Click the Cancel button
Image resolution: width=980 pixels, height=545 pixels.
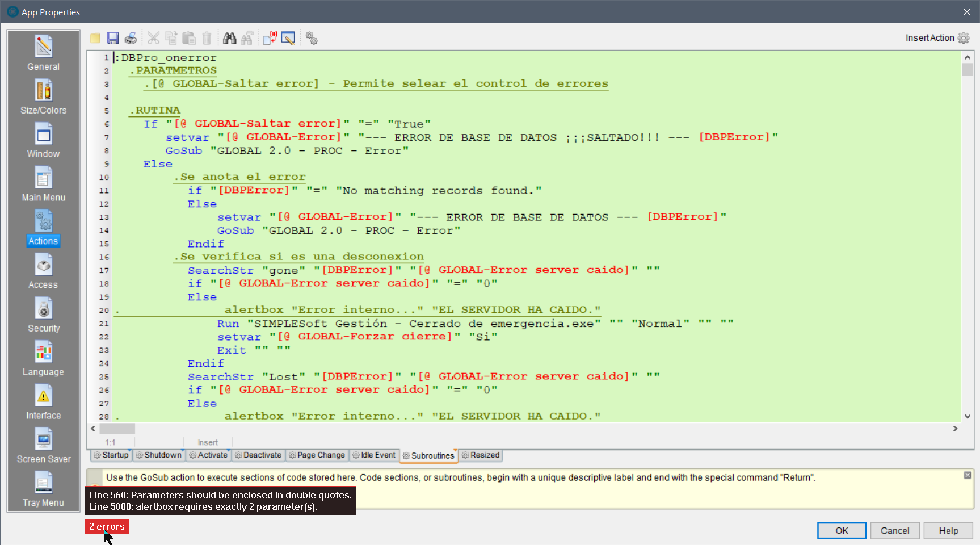point(895,531)
